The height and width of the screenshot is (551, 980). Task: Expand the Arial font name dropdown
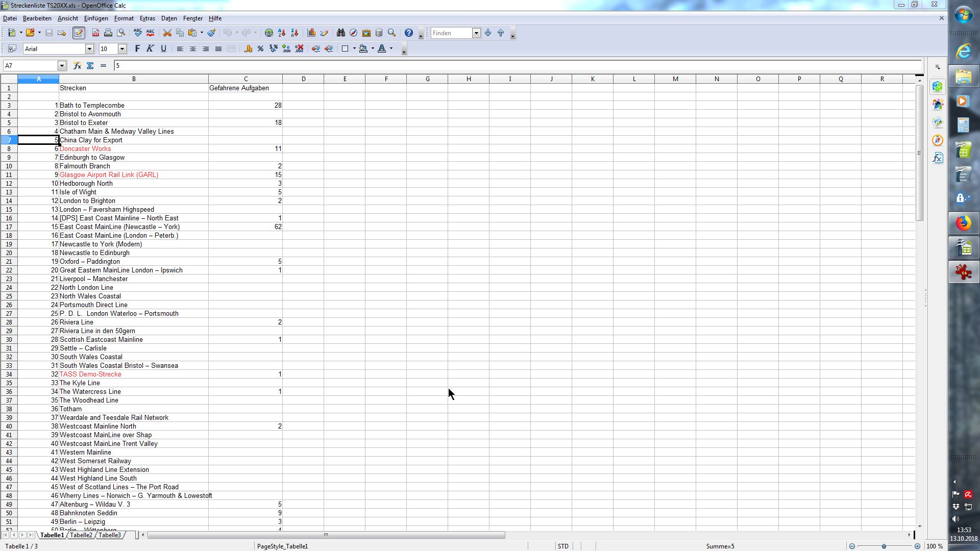[89, 49]
